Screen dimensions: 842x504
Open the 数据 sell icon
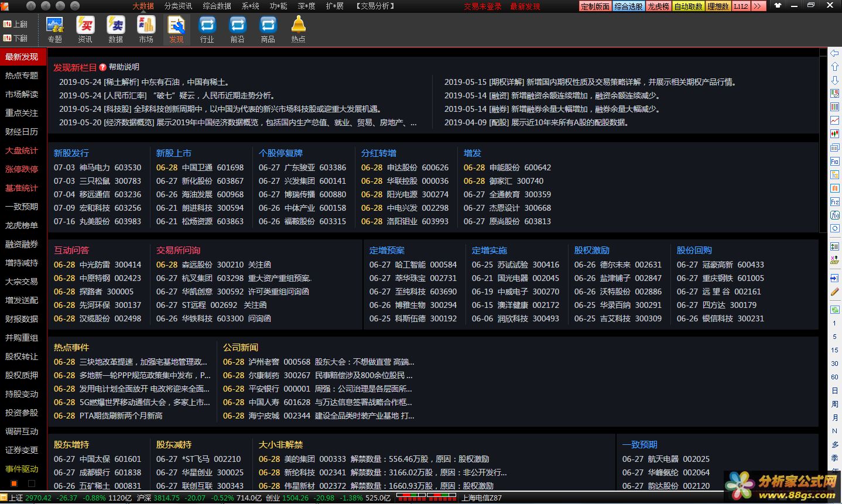click(x=116, y=29)
